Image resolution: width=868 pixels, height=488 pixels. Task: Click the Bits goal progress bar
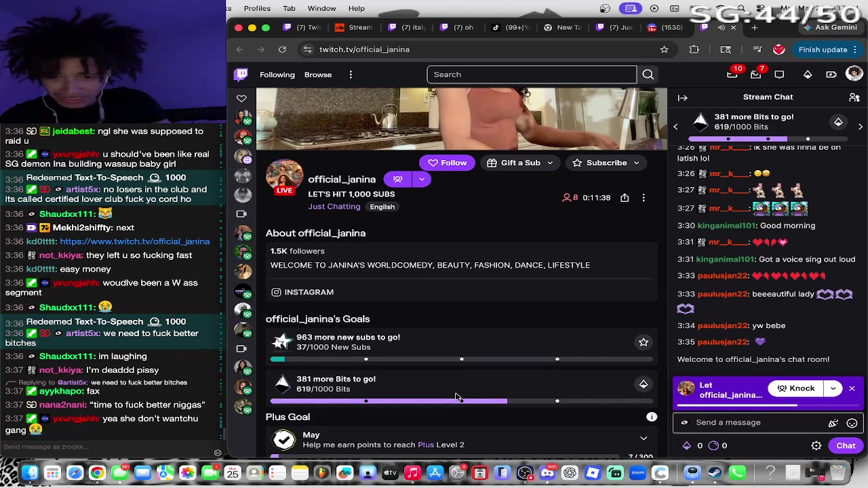[x=461, y=401]
